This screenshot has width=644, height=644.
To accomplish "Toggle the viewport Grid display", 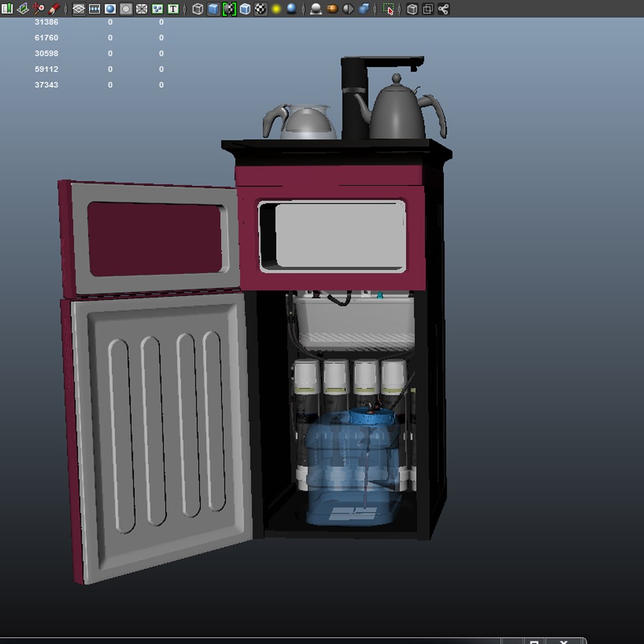I will click(x=79, y=8).
